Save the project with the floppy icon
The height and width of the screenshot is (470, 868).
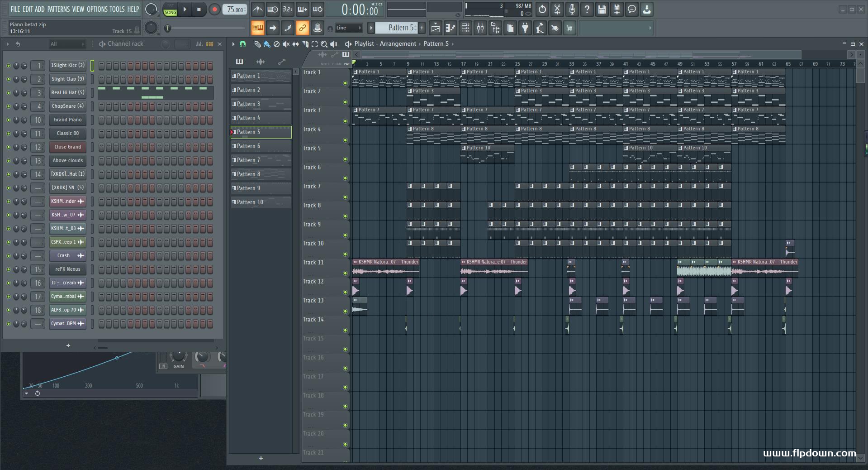point(602,9)
